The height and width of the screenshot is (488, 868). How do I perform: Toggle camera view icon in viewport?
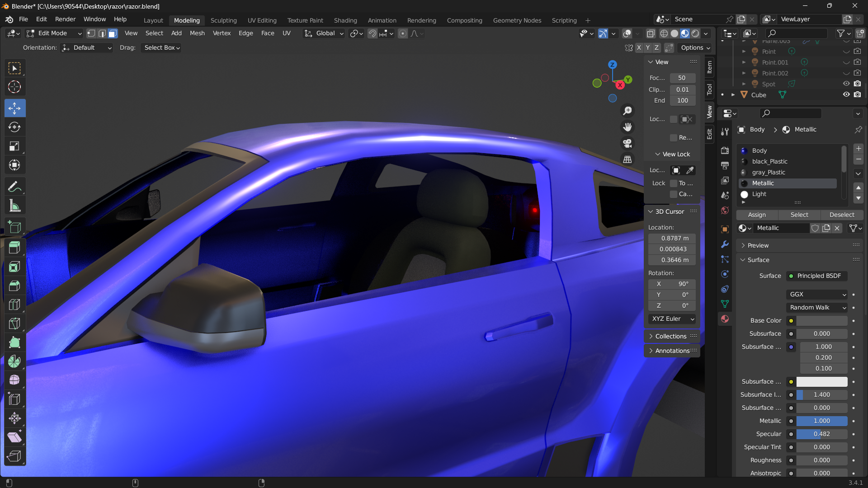coord(627,143)
